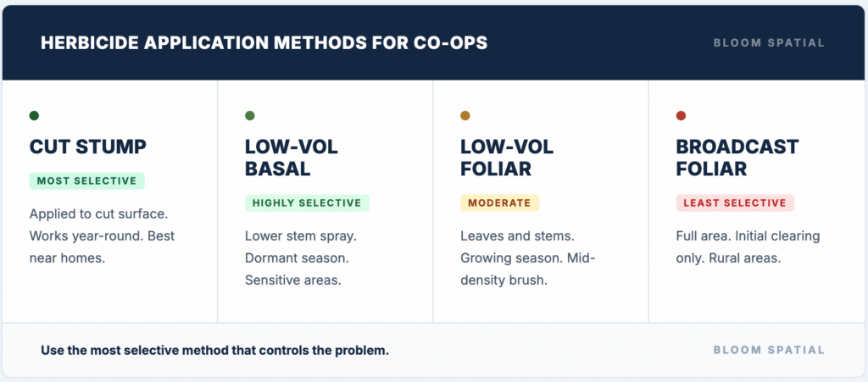Click the Bloom Spatial label in footer
This screenshot has height=382, width=868.
click(769, 350)
